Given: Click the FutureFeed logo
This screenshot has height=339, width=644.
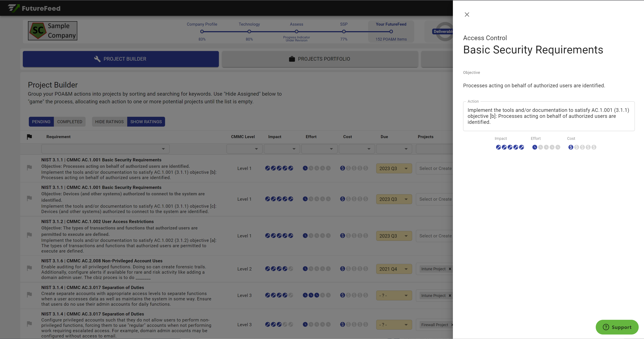Looking at the screenshot, I should tap(34, 8).
